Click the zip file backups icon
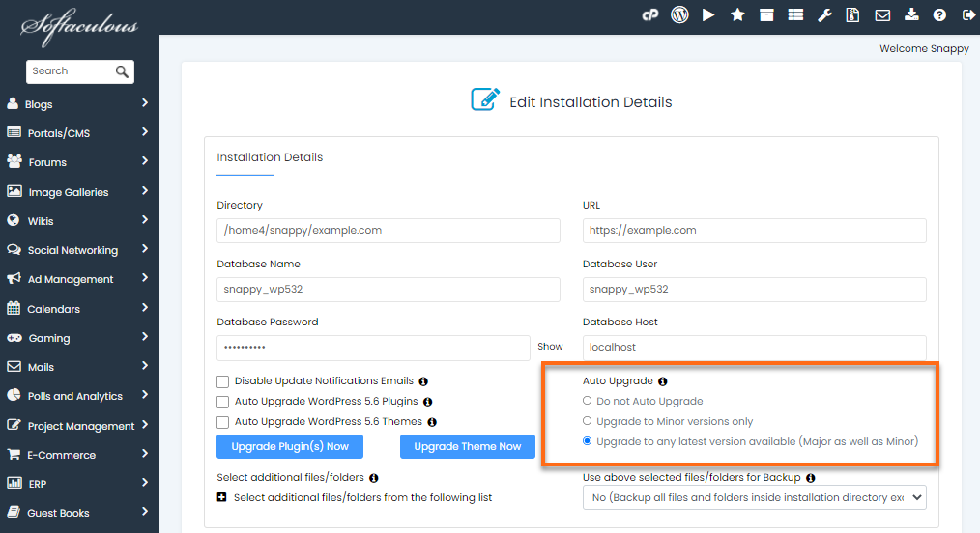Image resolution: width=980 pixels, height=533 pixels. tap(852, 15)
